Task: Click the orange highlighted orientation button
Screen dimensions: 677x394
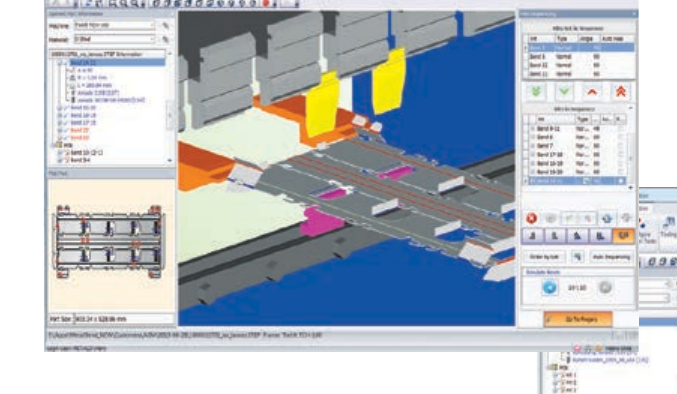Action: pos(623,236)
